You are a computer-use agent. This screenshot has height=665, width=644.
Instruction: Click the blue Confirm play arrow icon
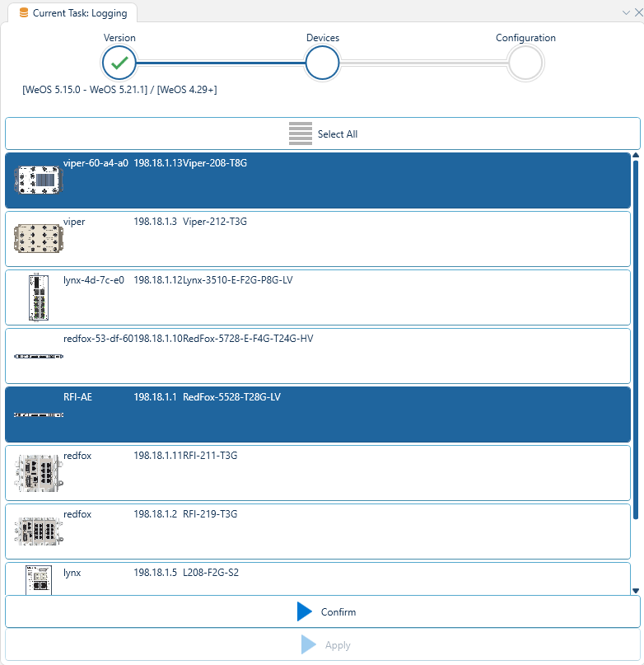tap(305, 611)
